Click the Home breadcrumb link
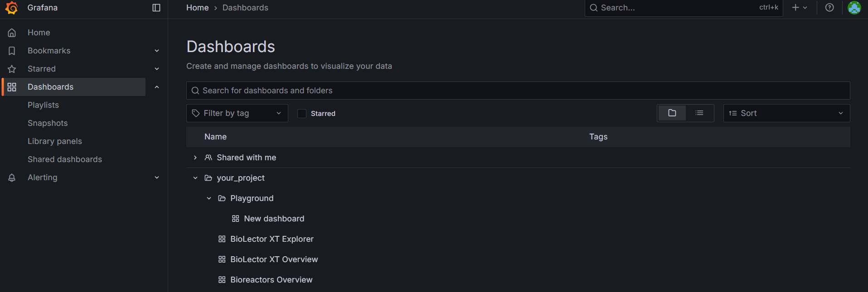Image resolution: width=868 pixels, height=292 pixels. 197,8
